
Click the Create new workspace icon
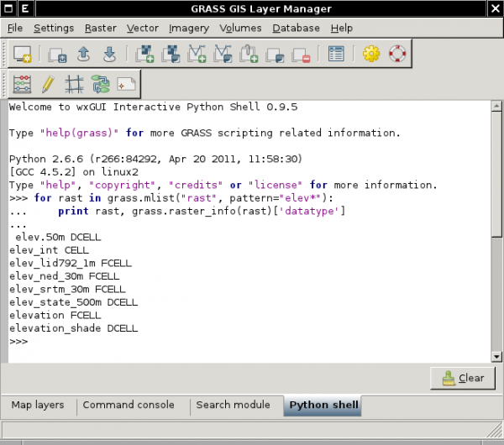coord(57,55)
